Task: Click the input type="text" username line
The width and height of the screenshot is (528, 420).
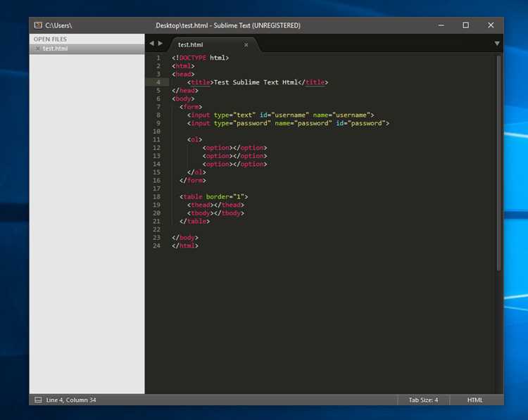Action: pos(280,115)
